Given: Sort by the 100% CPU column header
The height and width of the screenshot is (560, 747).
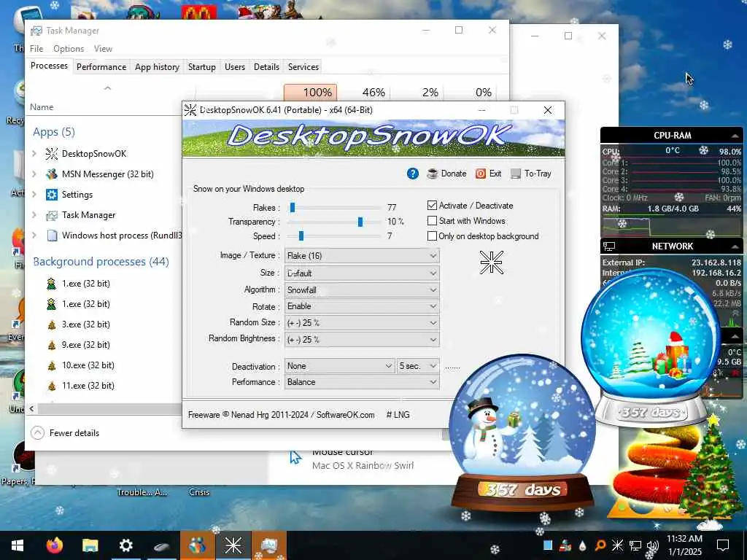Looking at the screenshot, I should click(x=310, y=93).
